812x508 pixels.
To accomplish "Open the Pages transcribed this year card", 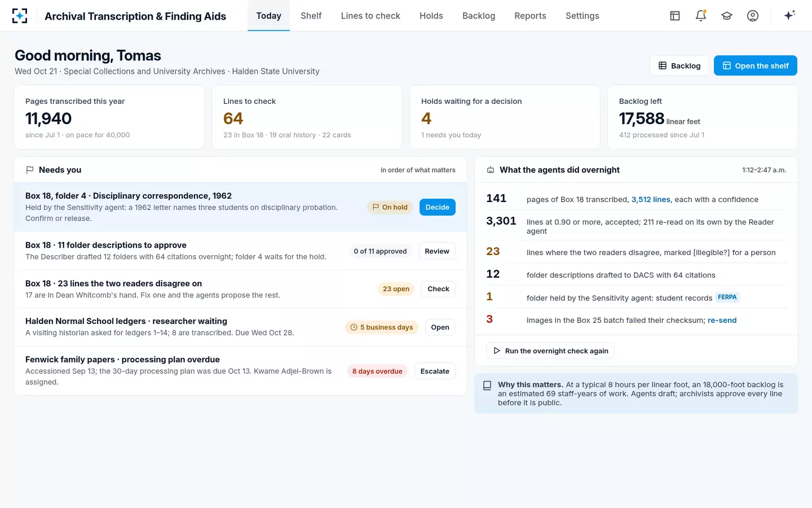I will [x=109, y=117].
